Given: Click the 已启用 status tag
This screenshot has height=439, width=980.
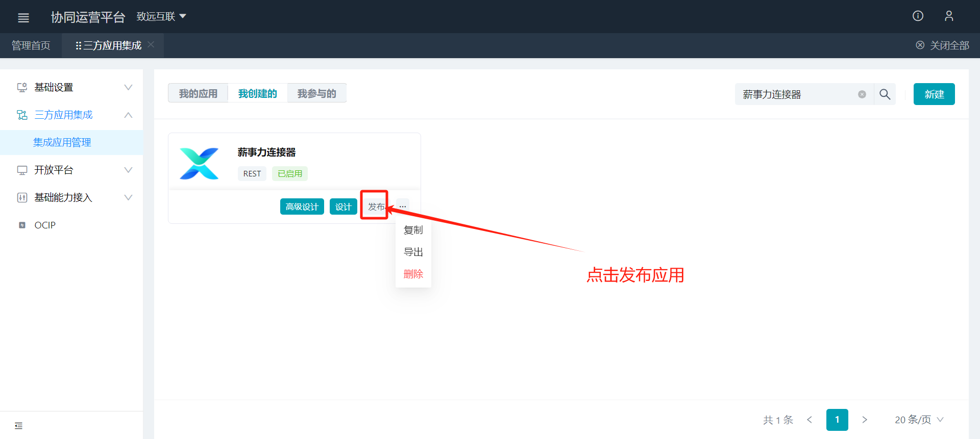Looking at the screenshot, I should pyautogui.click(x=290, y=173).
